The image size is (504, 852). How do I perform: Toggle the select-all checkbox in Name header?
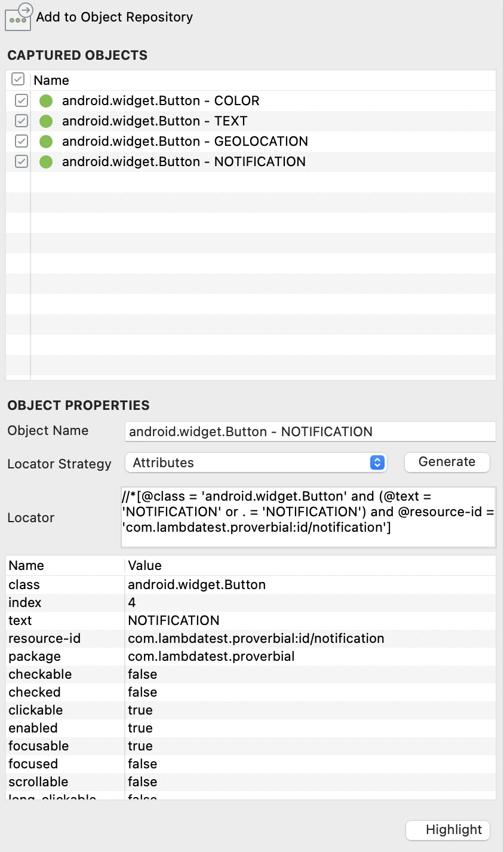pos(18,79)
